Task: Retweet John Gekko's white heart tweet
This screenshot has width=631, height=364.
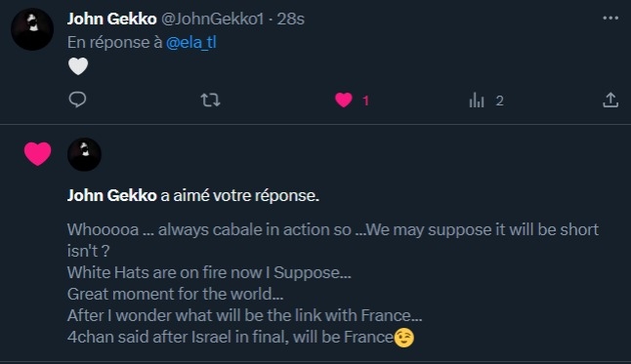Action: point(210,100)
